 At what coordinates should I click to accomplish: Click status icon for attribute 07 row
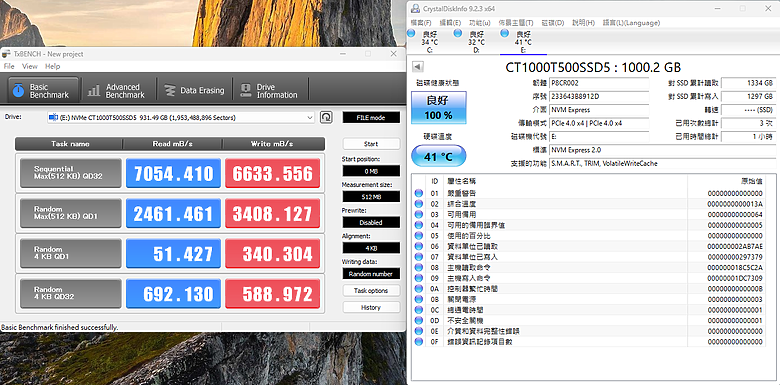point(418,257)
